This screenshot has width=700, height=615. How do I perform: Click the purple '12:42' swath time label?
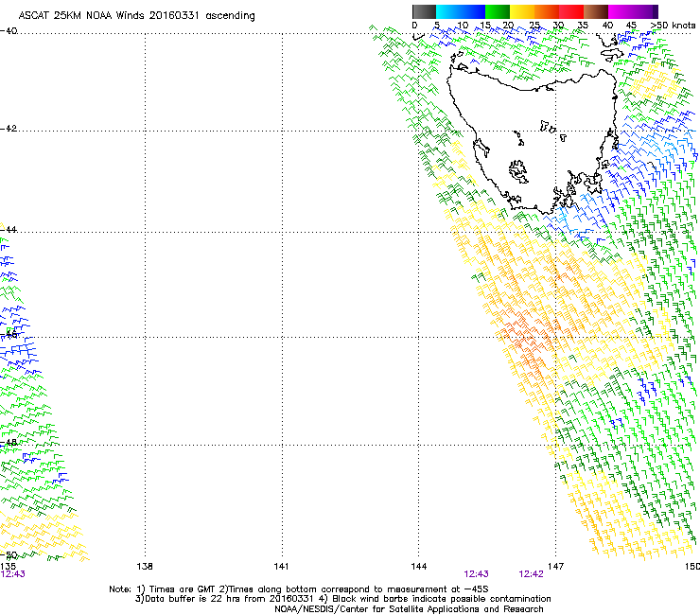pos(532,574)
